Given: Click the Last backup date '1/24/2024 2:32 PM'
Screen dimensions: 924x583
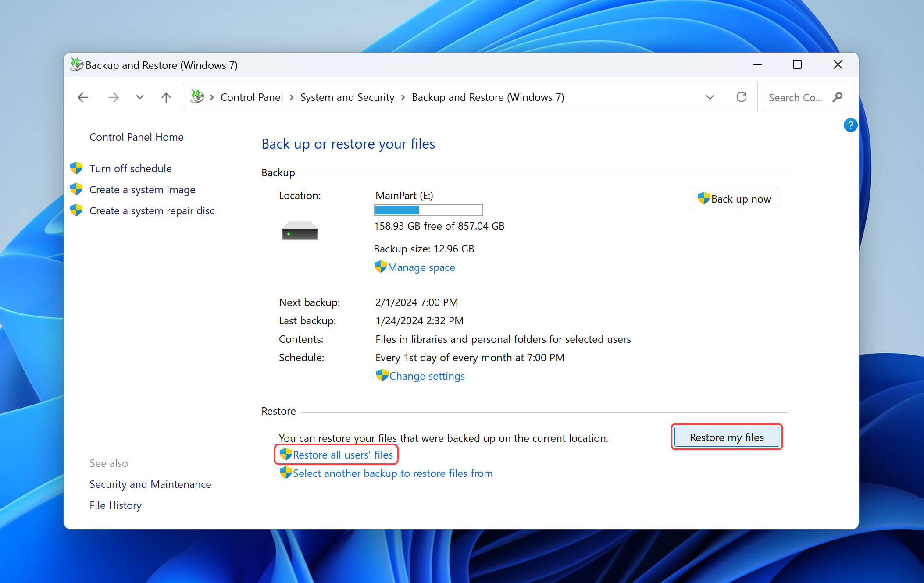Looking at the screenshot, I should [x=419, y=321].
